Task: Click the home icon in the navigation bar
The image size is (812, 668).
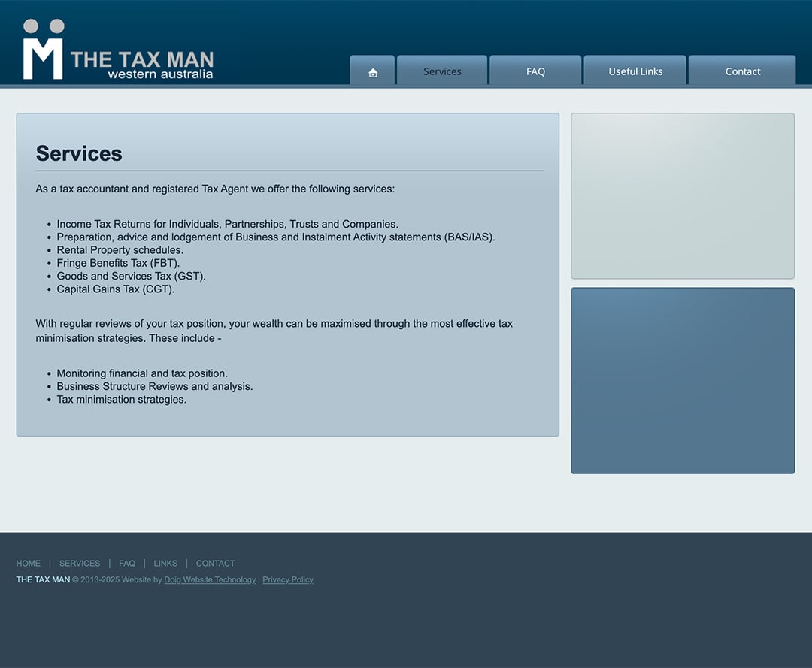Action: click(x=371, y=71)
